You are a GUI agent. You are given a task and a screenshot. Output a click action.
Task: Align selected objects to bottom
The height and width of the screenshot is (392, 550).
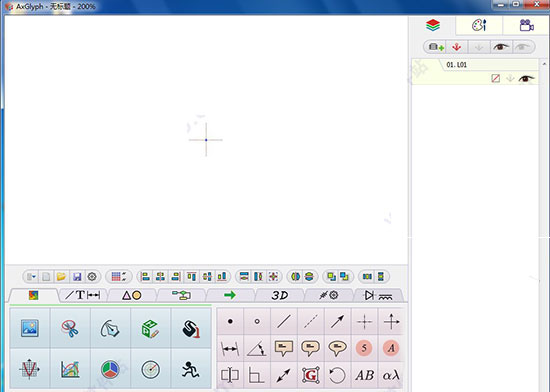pos(222,277)
